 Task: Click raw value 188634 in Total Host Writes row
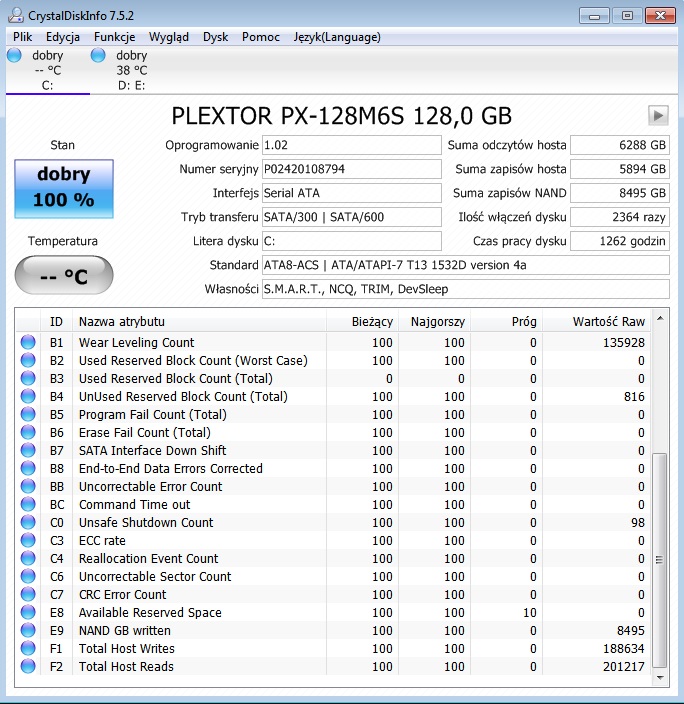pyautogui.click(x=623, y=648)
